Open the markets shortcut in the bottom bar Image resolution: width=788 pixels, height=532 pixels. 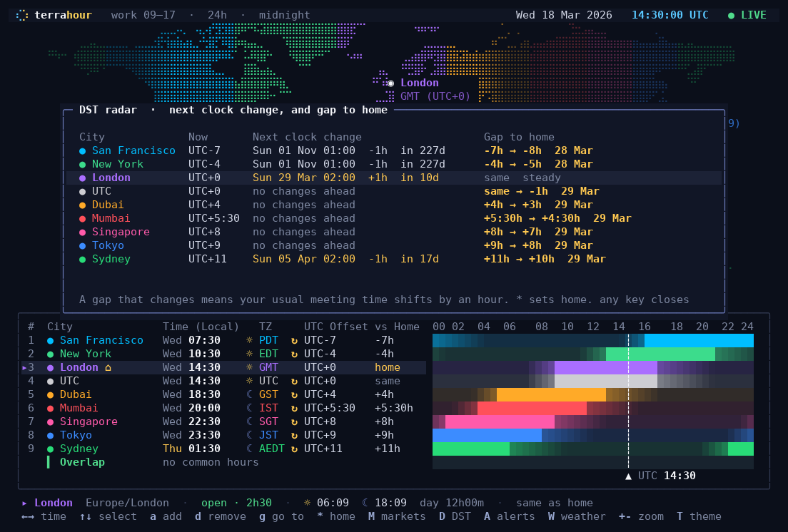coord(397,516)
